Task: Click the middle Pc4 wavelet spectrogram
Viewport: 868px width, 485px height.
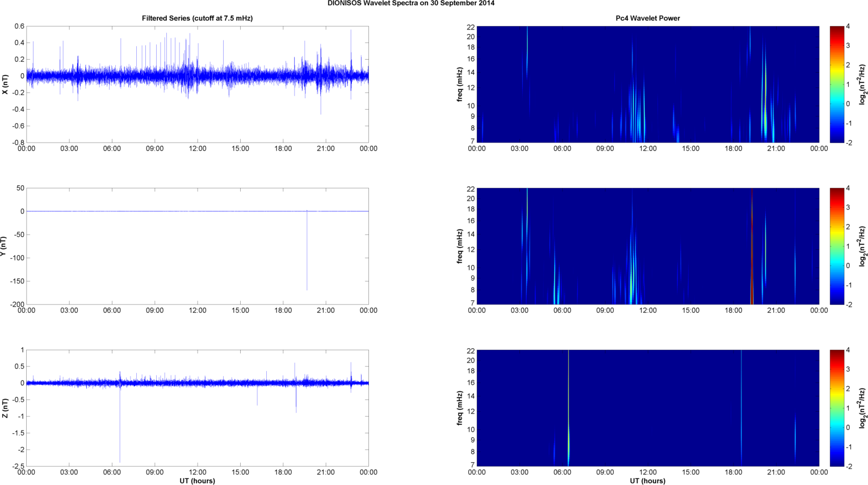Action: click(x=648, y=246)
